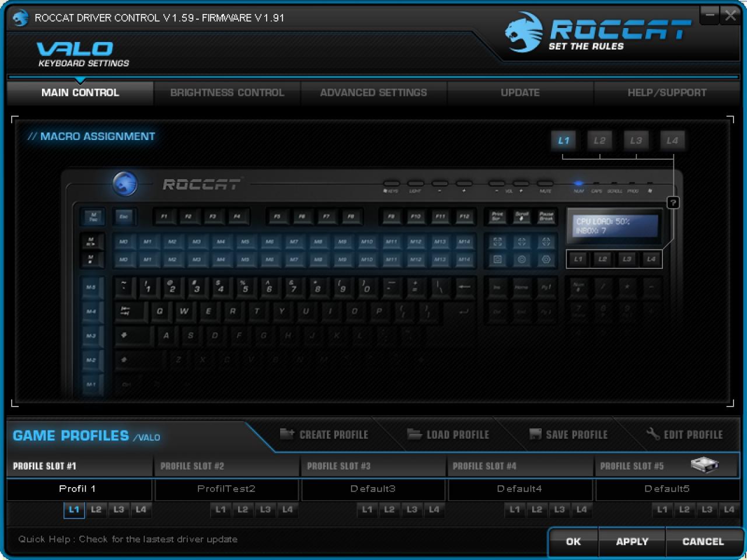Select the M4 side macro key
Image resolution: width=747 pixels, height=560 pixels.
[91, 311]
